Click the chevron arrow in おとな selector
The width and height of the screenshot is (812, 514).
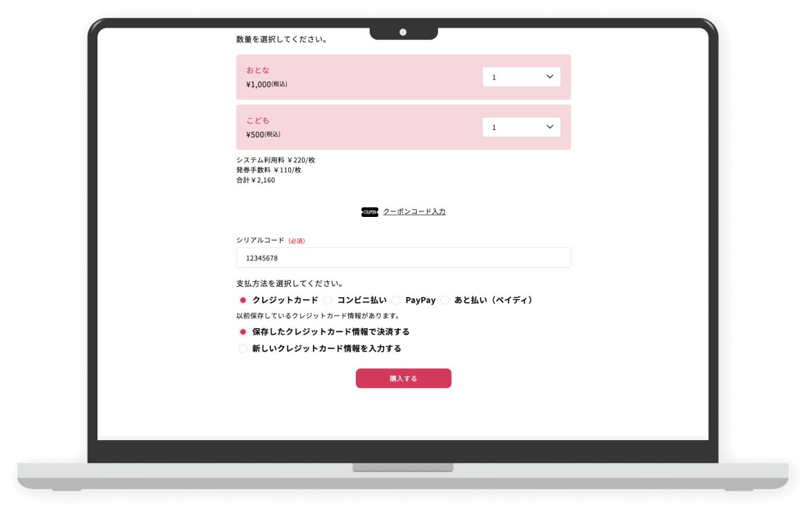coord(550,77)
